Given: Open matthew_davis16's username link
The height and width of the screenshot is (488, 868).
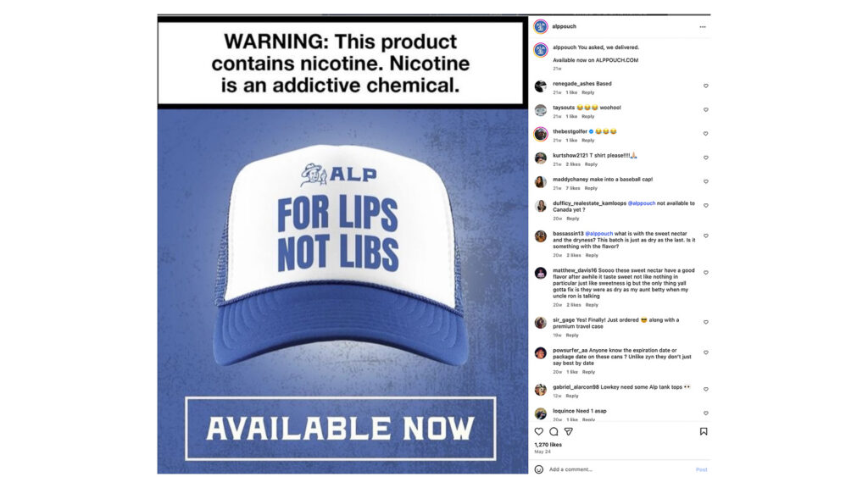Looking at the screenshot, I should [x=575, y=270].
